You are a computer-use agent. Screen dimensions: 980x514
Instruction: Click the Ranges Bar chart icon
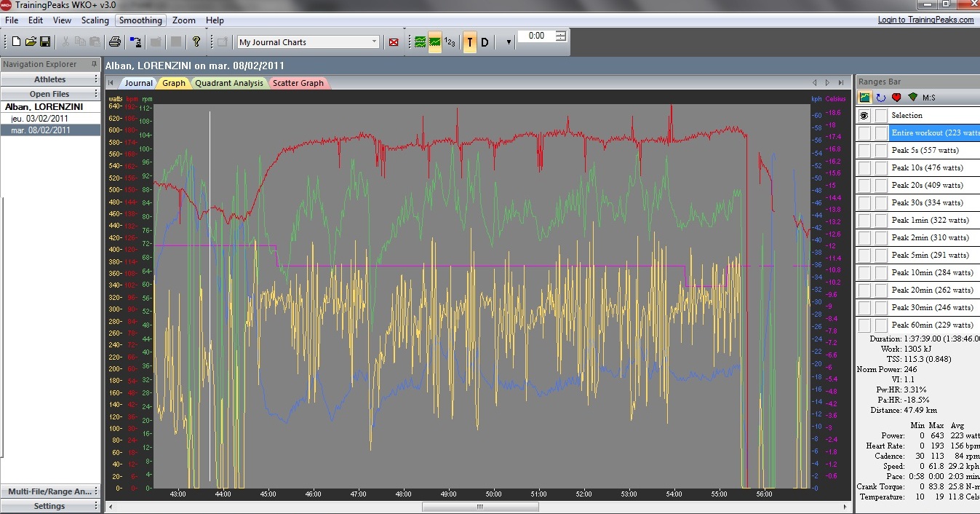865,97
